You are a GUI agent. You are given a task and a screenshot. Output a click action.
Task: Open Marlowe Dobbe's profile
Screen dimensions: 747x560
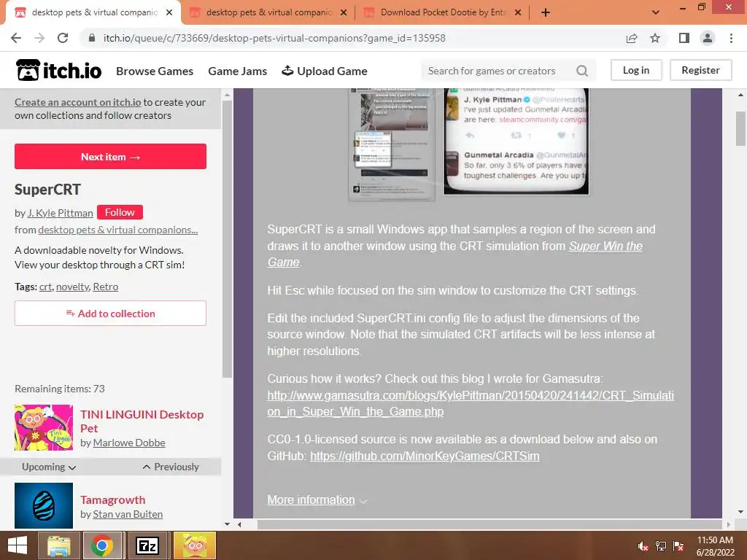[129, 443]
